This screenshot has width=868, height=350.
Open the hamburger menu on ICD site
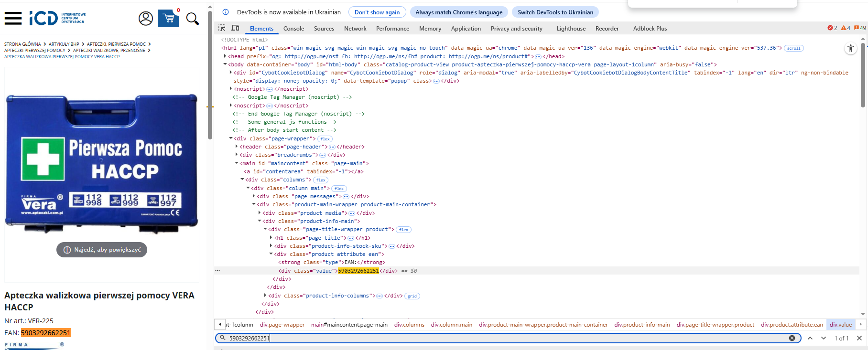(13, 19)
